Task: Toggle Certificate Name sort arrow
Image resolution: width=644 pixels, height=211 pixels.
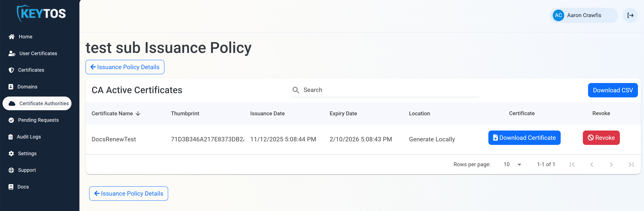Action: [138, 113]
